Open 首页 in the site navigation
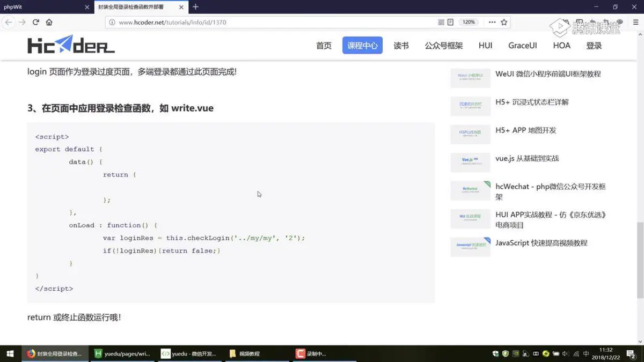Screen dimensions: 644x362 [324, 46]
